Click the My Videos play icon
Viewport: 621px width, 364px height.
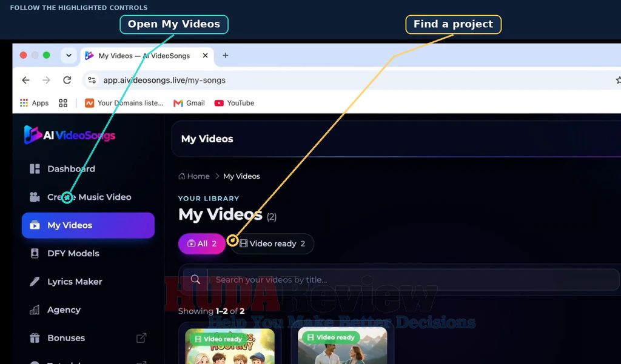tap(35, 225)
